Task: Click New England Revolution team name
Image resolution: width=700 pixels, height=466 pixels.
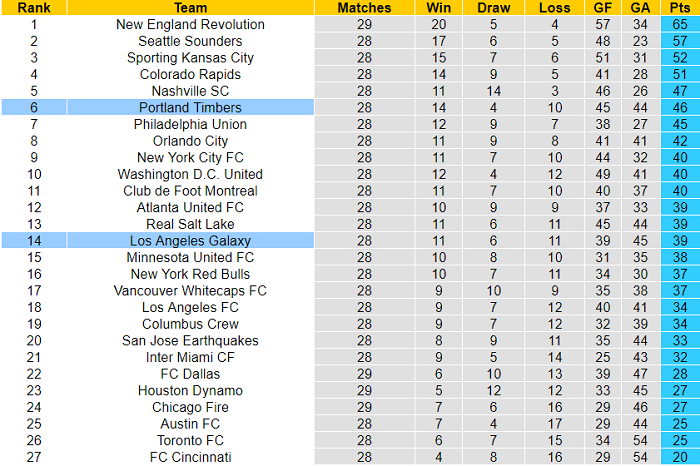Action: coord(190,25)
